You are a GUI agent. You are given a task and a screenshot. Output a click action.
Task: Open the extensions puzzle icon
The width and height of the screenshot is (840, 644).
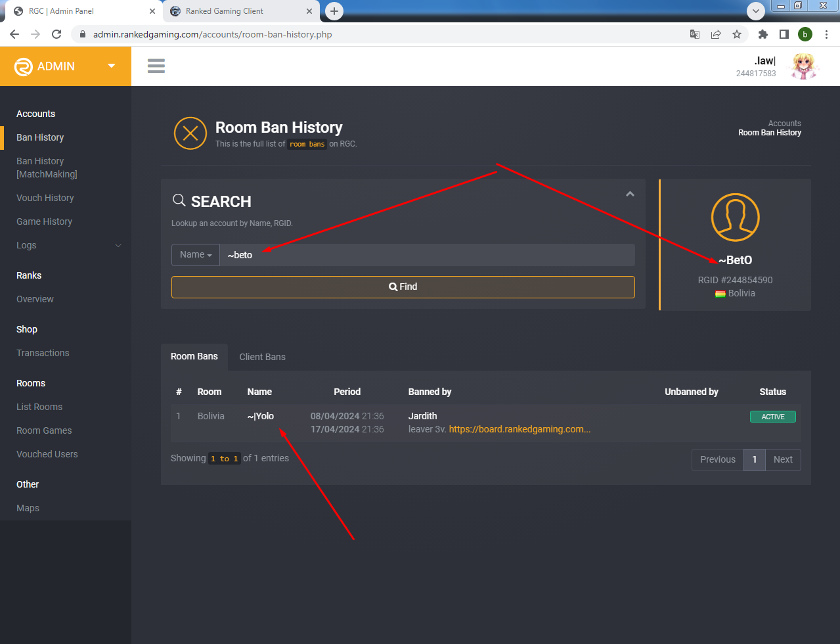coord(763,34)
